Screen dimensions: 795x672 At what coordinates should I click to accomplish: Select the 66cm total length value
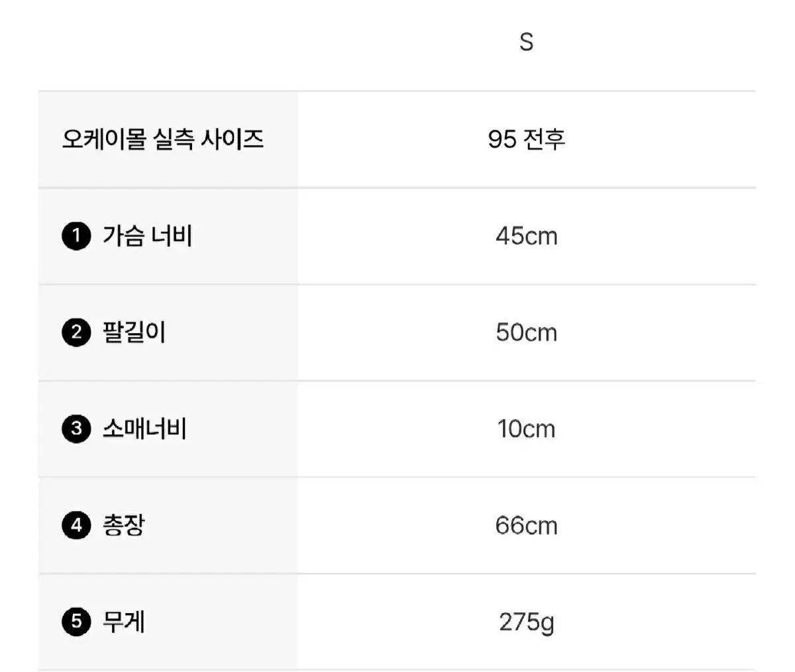coord(526,526)
